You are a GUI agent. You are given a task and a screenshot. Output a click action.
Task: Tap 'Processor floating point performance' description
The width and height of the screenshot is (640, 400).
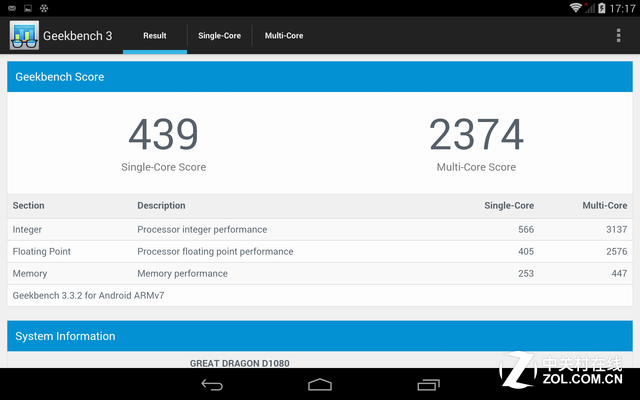point(215,251)
